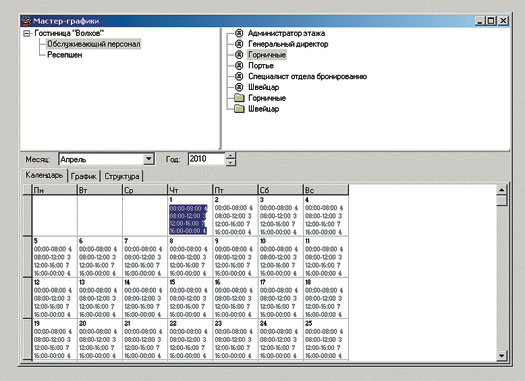
Task: Open the Горничные folder icon
Action: (x=239, y=98)
